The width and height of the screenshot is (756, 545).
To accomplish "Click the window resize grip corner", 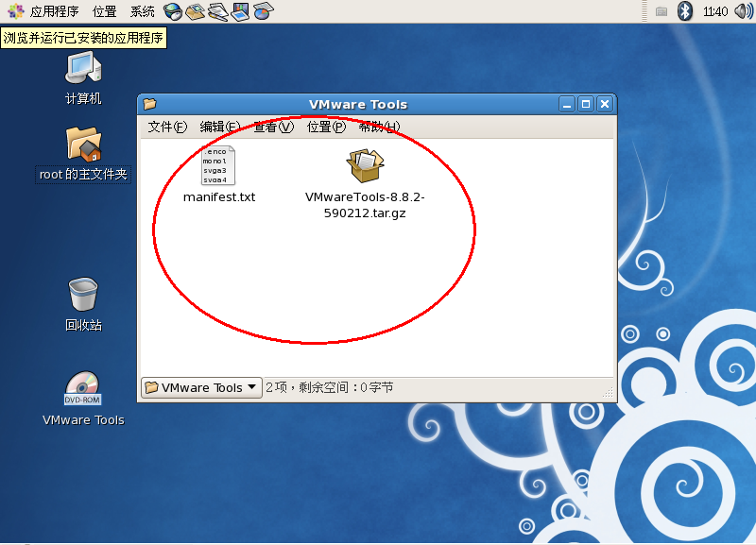I will coord(608,393).
